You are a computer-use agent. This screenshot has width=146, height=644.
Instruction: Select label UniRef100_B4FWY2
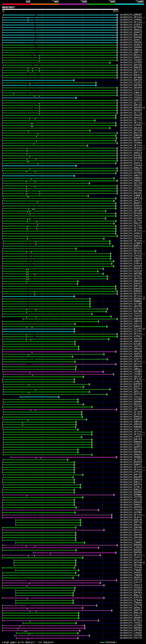(131, 57)
